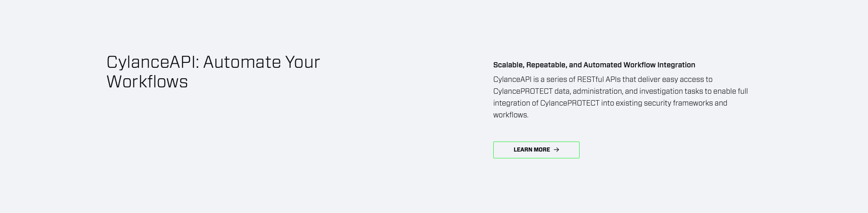Click CylanceAPI at the start of the paragraph

pyautogui.click(x=512, y=80)
